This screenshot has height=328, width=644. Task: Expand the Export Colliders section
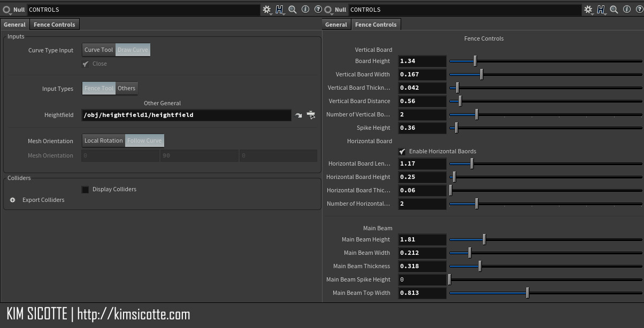[x=13, y=200]
